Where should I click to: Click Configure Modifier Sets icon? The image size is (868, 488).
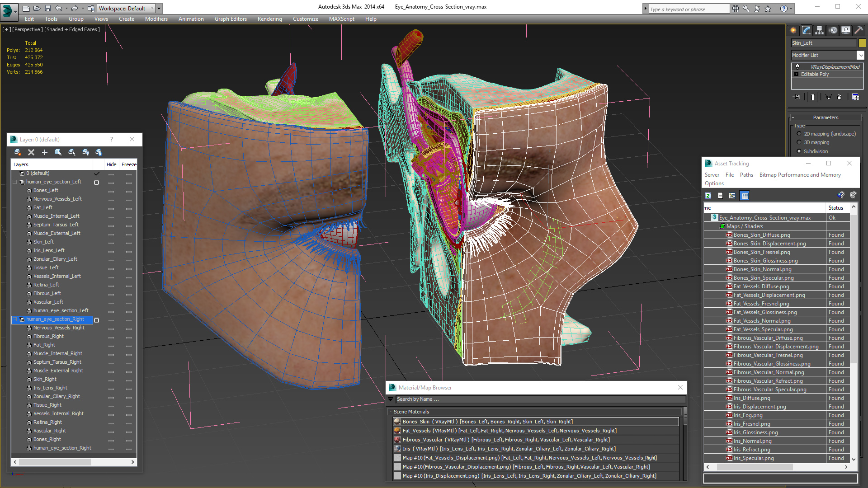(x=855, y=97)
